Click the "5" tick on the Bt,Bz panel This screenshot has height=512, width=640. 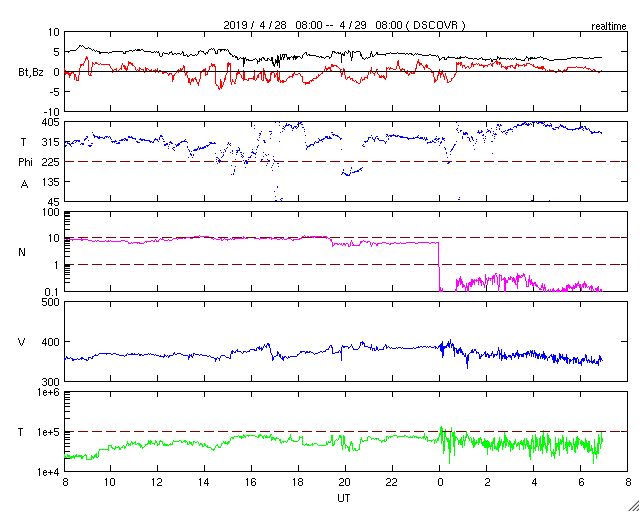point(57,52)
